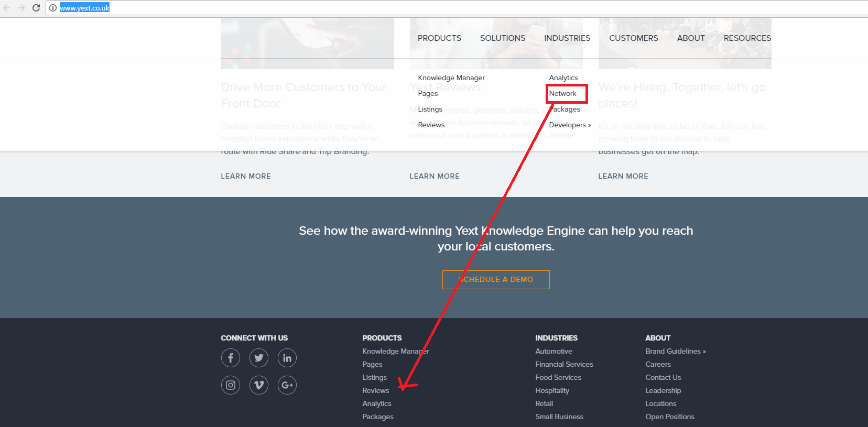This screenshot has height=427, width=868.
Task: Open footer Knowledge Manager link
Action: pyautogui.click(x=396, y=351)
